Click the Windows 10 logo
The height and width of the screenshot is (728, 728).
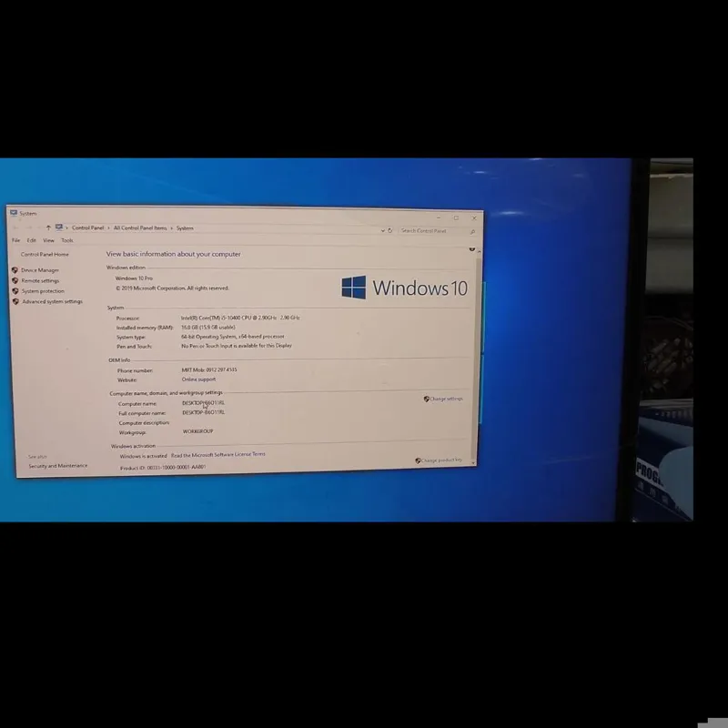pos(353,288)
